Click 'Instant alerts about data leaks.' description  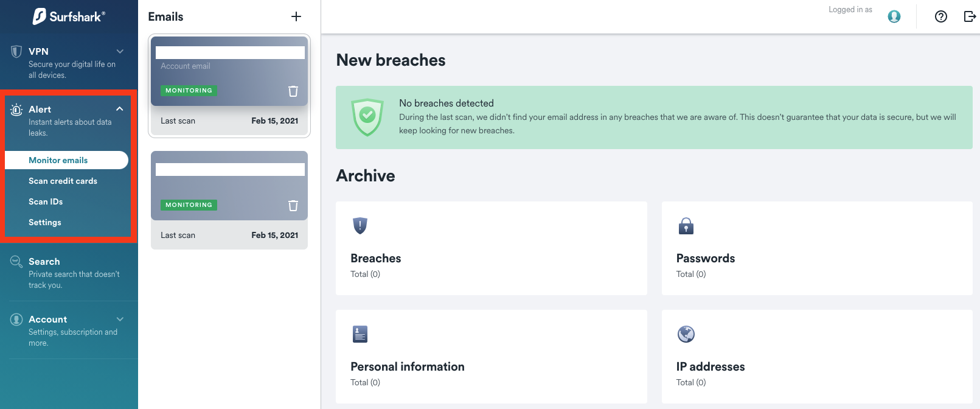point(70,128)
